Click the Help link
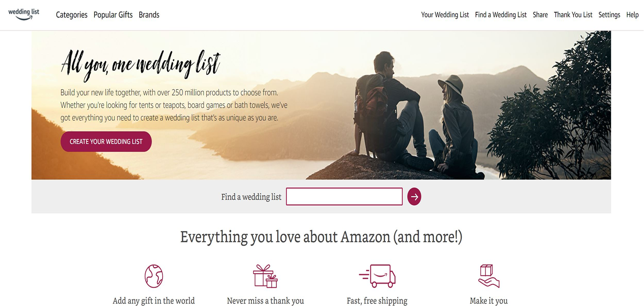644x306 pixels. (x=632, y=15)
